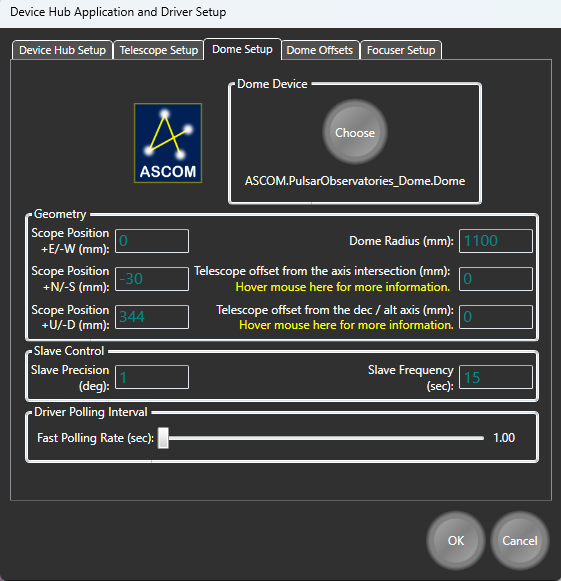This screenshot has width=561, height=581.
Task: Select the Dome Setup tab
Action: 242,49
